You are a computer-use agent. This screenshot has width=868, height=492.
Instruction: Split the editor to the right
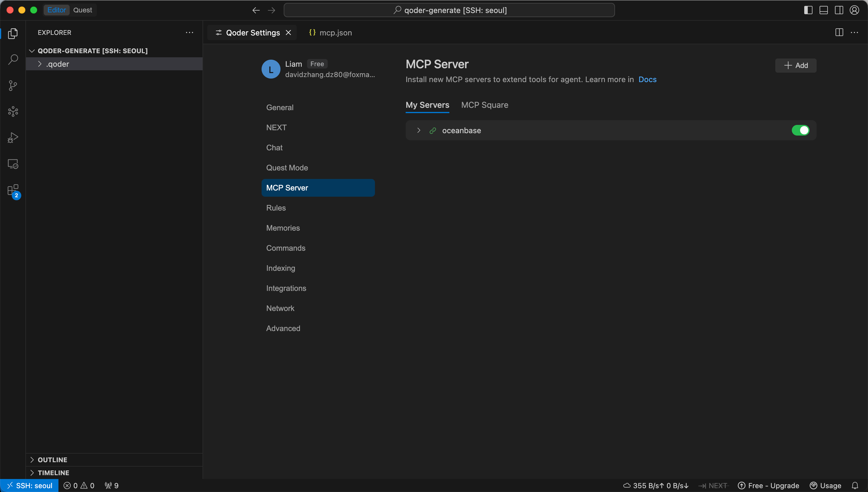[x=839, y=32]
